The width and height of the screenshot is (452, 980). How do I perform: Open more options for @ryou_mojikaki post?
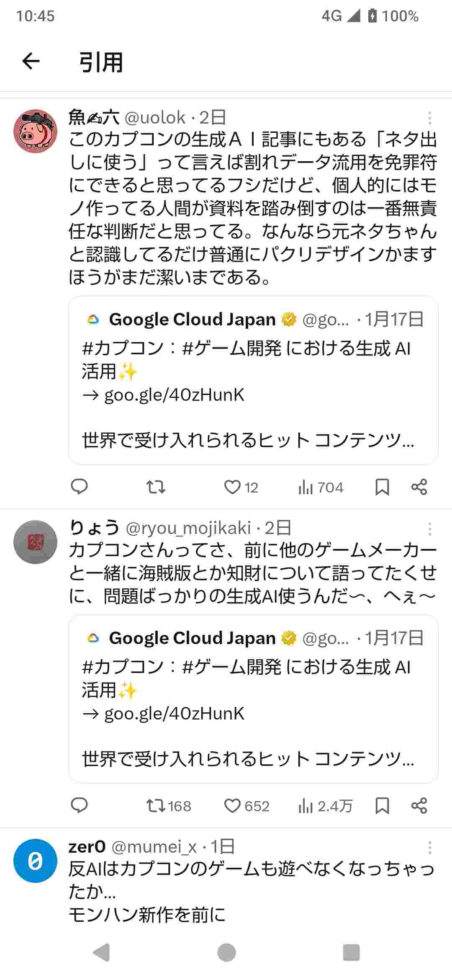point(429,529)
